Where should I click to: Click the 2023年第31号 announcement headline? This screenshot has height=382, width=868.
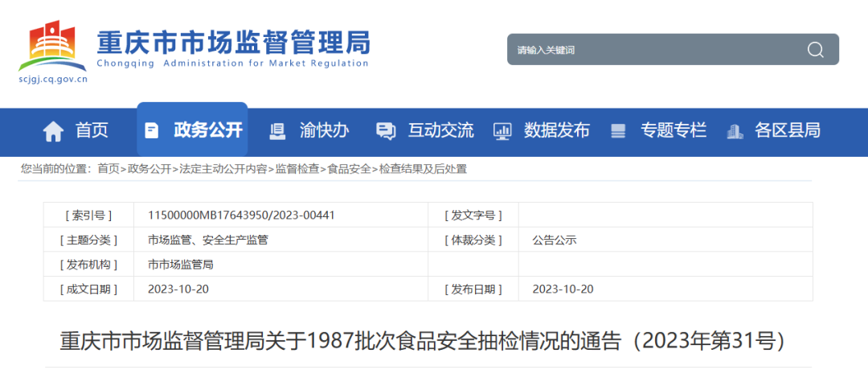pyautogui.click(x=423, y=342)
